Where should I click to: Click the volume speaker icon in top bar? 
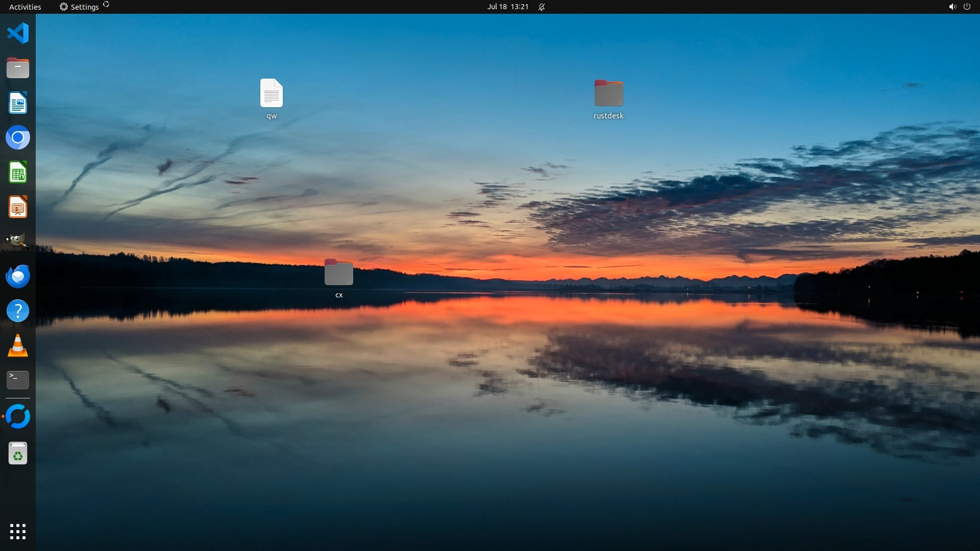point(952,7)
